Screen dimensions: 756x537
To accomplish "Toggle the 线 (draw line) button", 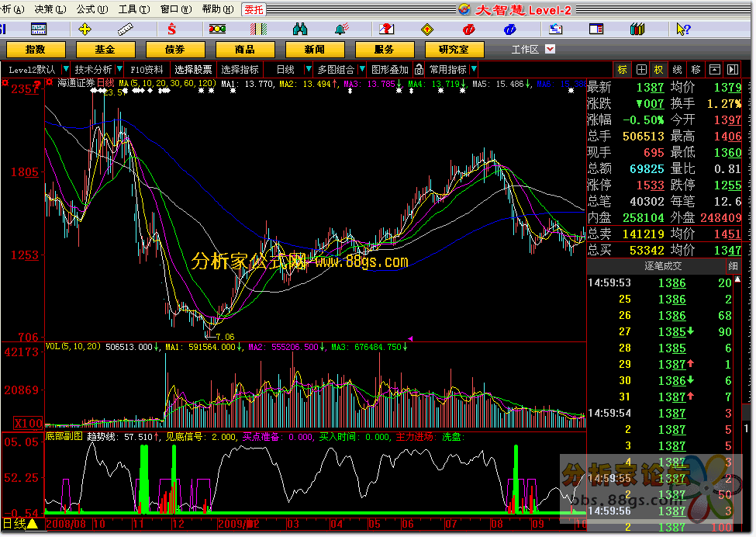I will click(x=678, y=70).
